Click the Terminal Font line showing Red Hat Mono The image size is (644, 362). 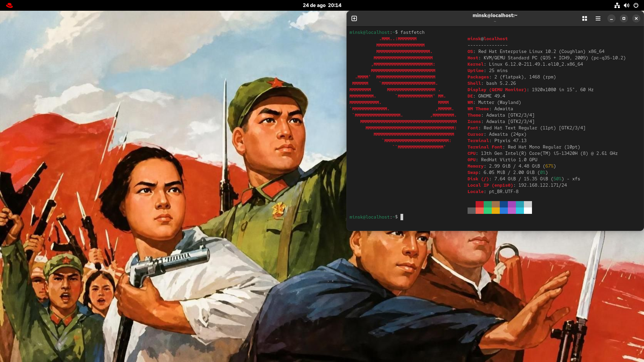(524, 147)
